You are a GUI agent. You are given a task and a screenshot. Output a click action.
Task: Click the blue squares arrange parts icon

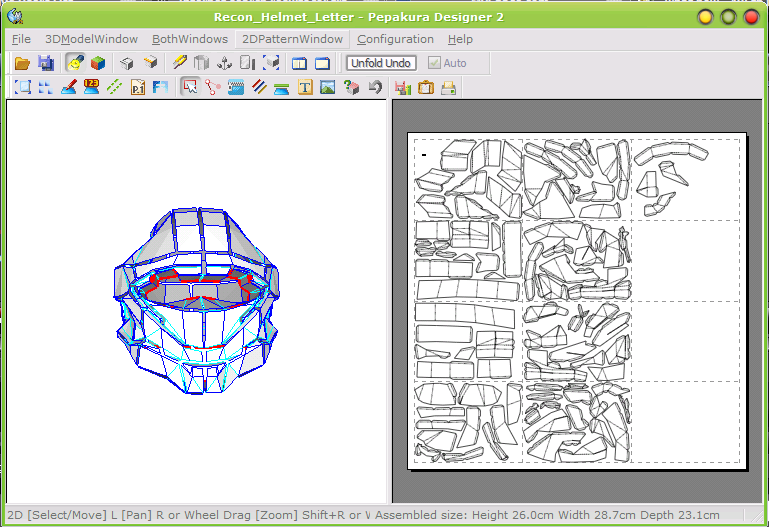tap(46, 87)
